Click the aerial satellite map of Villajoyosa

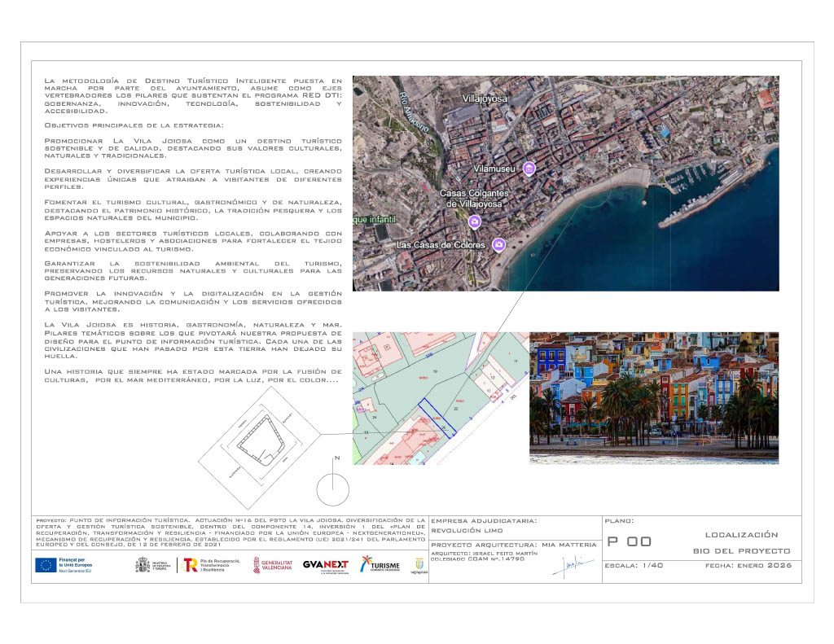point(565,183)
